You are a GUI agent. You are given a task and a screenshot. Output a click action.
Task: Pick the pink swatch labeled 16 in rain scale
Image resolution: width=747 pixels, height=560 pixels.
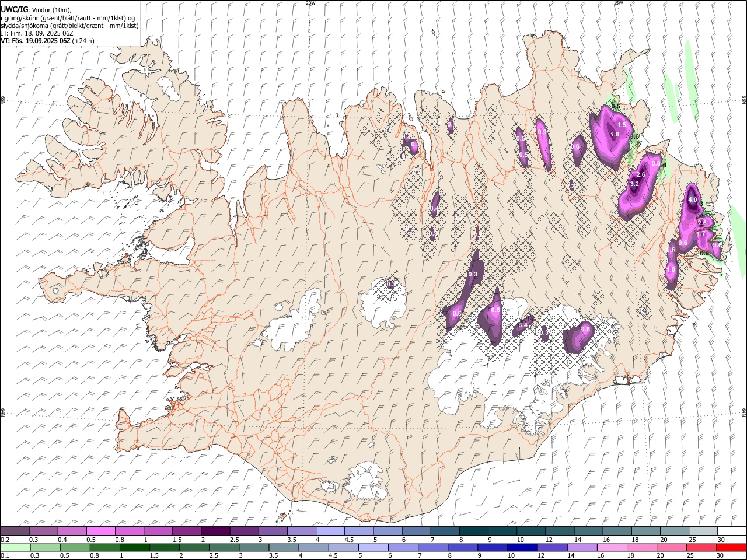pyautogui.click(x=612, y=547)
